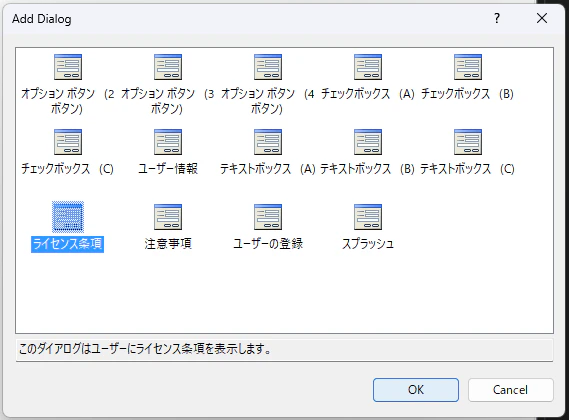
Task: Select the テキストボックス (B) dialog icon
Action: [x=368, y=142]
